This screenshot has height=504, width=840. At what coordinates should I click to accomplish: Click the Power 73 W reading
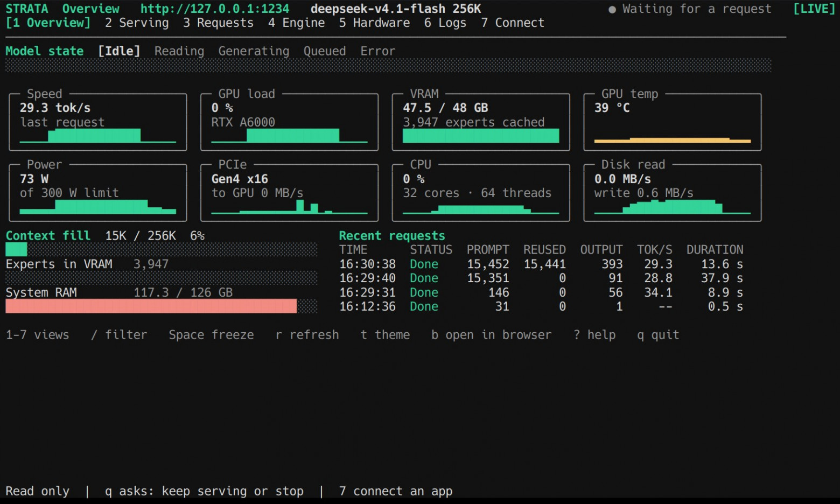tap(34, 179)
